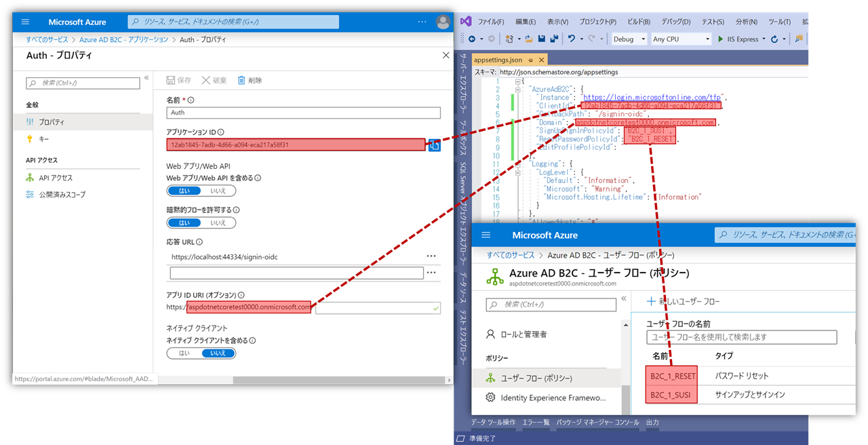
Task: Open プロパティ in the Auth side menu
Action: 83,122
